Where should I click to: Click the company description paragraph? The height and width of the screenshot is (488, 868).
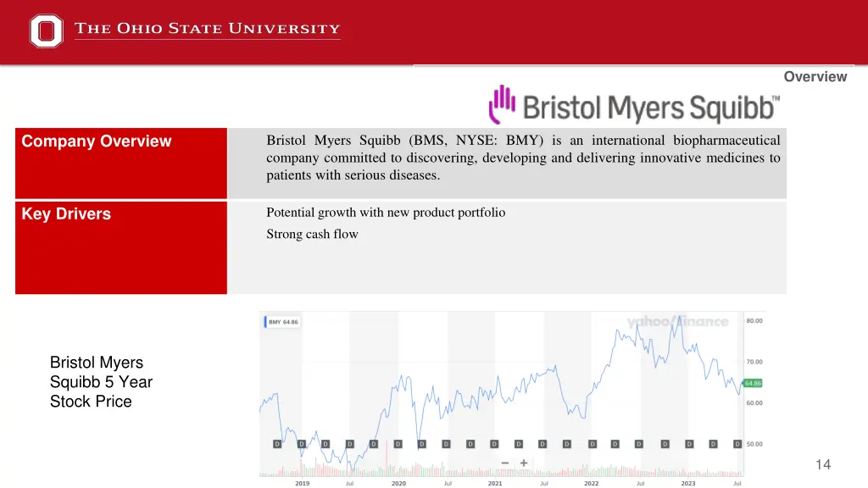(523, 158)
